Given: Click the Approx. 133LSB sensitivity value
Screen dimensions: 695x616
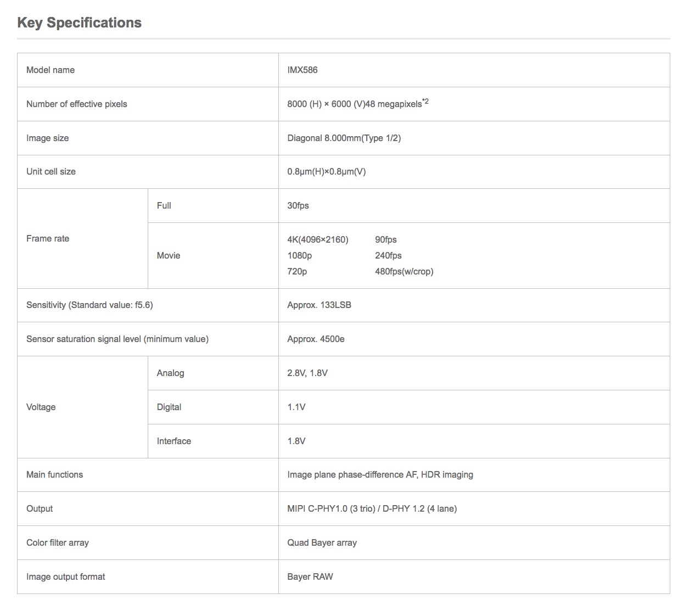Looking at the screenshot, I should pyautogui.click(x=319, y=305).
